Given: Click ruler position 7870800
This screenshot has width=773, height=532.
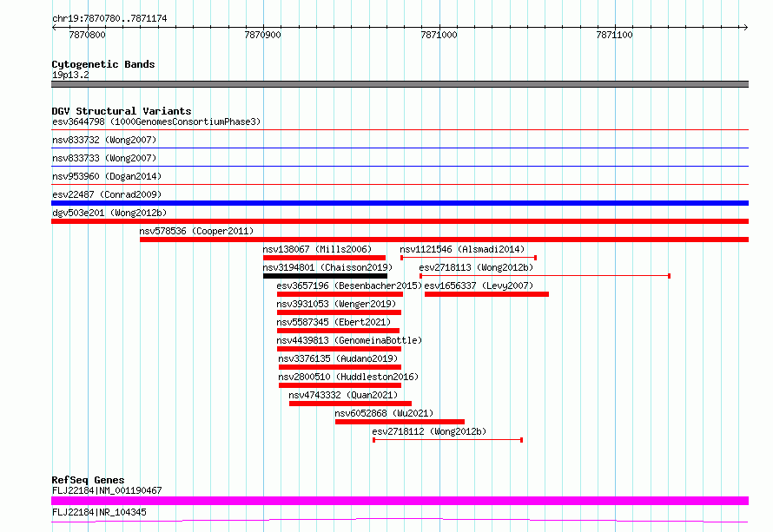Looking at the screenshot, I should click(x=87, y=35).
